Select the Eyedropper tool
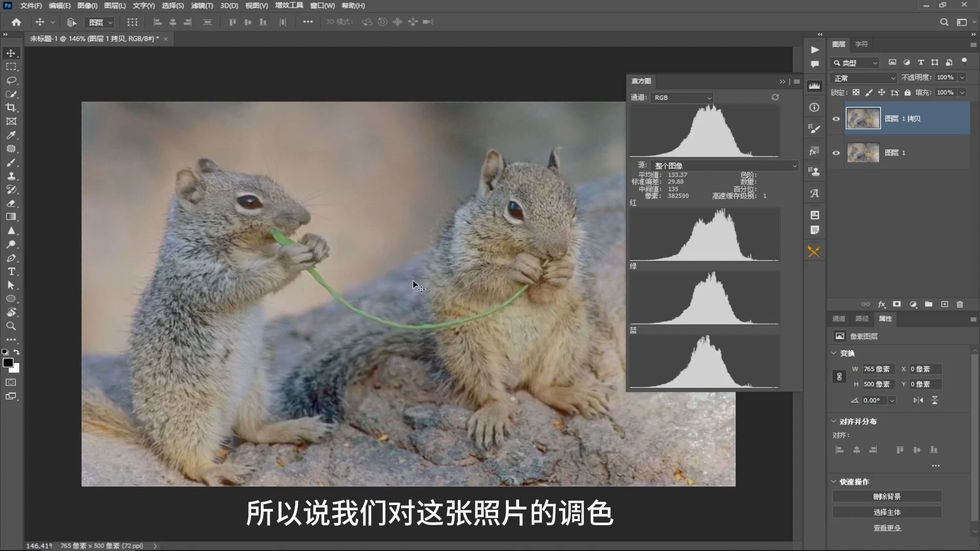The image size is (980, 551). [x=11, y=135]
